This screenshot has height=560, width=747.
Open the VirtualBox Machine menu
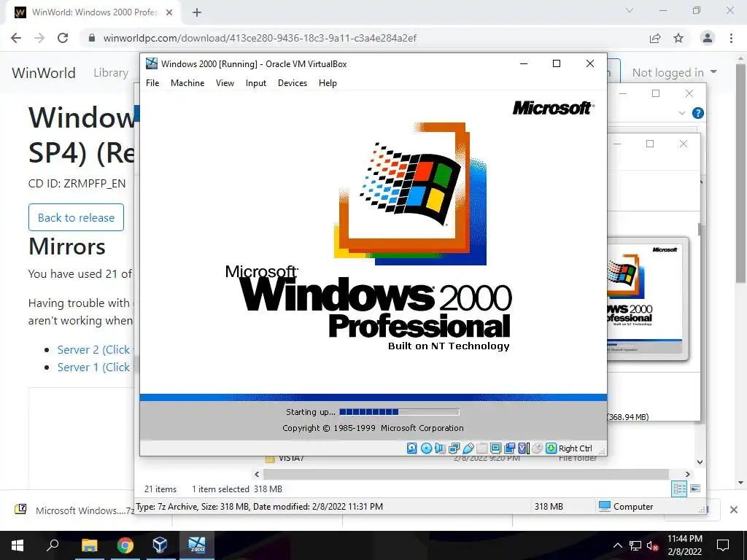[187, 83]
